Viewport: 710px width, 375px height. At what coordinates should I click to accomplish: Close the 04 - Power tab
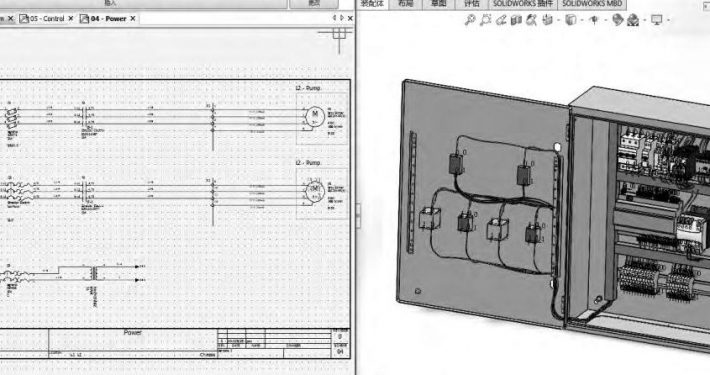pyautogui.click(x=133, y=19)
